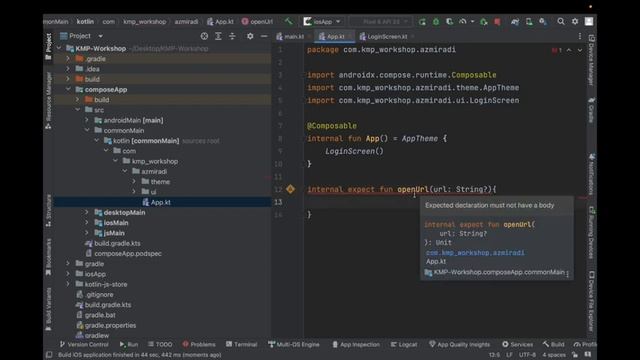Click Expand All in Project panel
The height and width of the screenshot is (360, 640).
click(218, 36)
